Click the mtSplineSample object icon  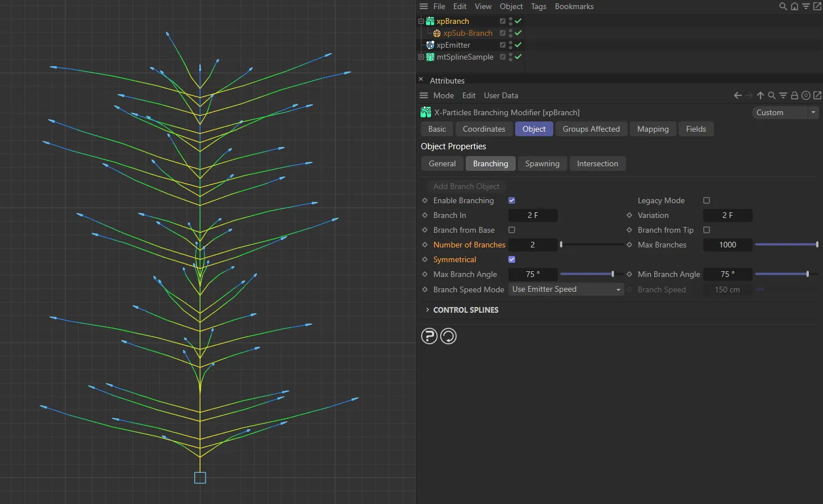(x=429, y=57)
